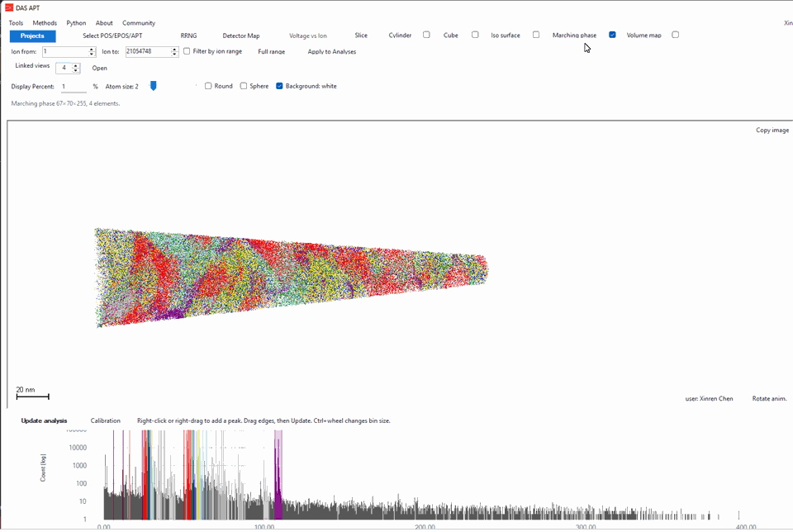Click Update analysis
This screenshot has height=532, width=793.
[x=44, y=420]
